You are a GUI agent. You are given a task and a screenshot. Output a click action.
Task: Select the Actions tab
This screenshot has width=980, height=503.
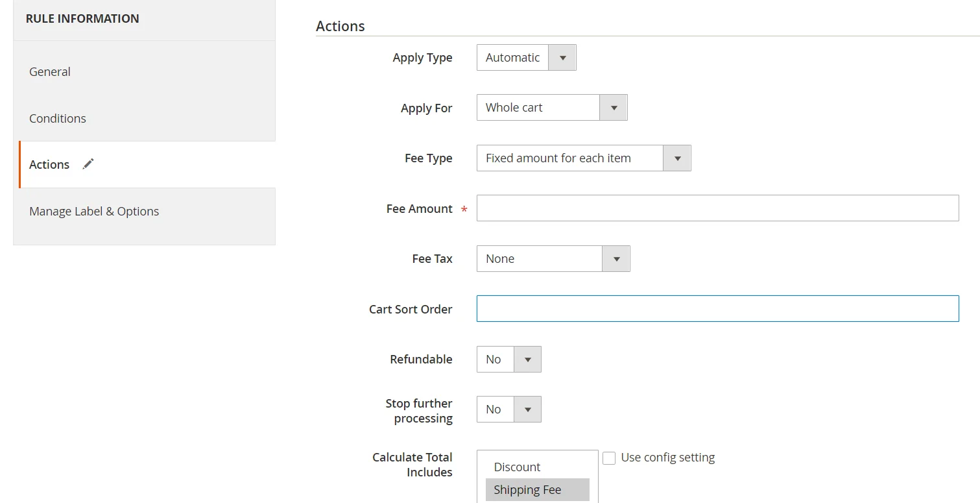(49, 165)
